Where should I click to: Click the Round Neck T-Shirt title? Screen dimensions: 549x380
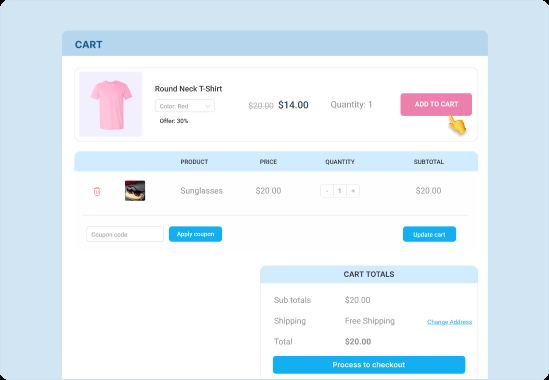[188, 89]
